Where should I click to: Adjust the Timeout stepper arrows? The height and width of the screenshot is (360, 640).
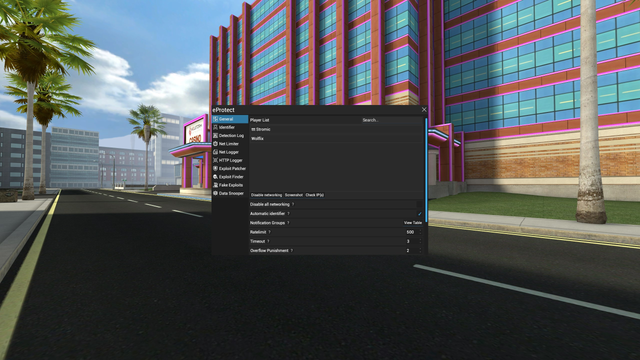420,241
